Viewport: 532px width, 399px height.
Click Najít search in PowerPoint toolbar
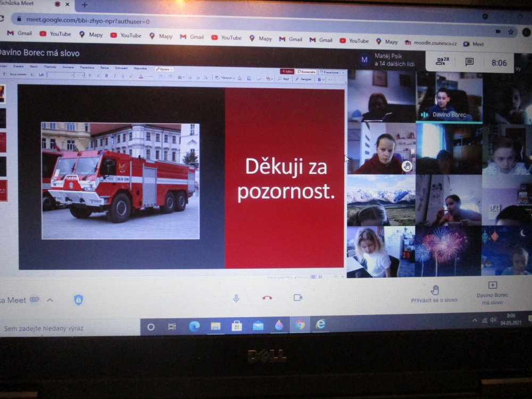coord(284,79)
